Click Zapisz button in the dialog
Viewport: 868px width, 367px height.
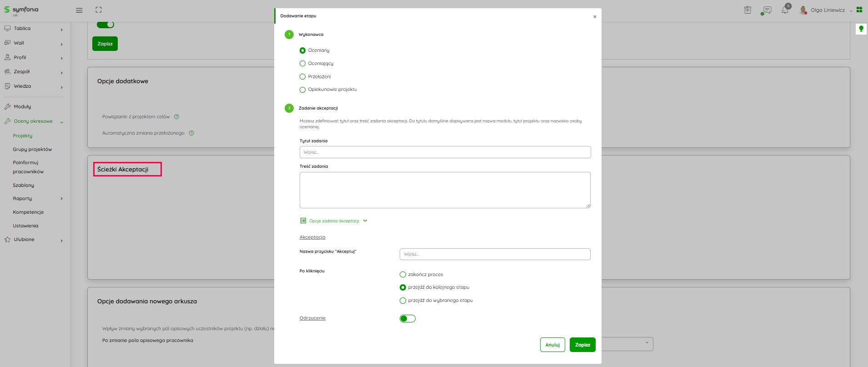[582, 345]
